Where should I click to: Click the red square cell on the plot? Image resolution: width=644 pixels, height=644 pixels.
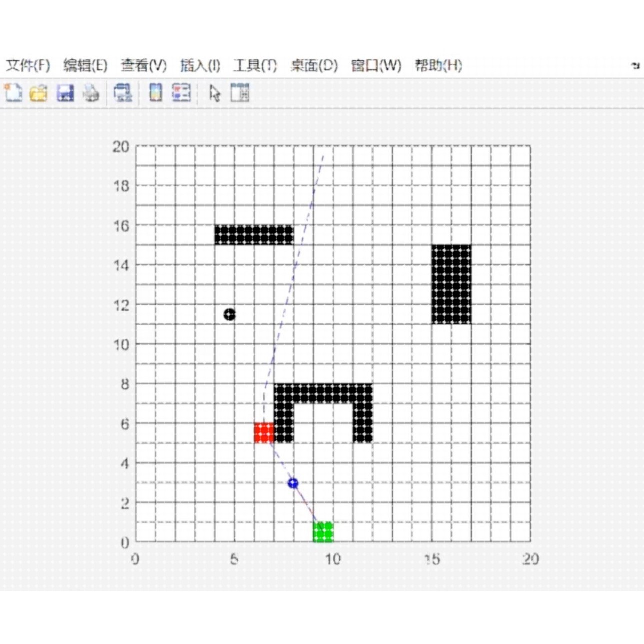click(x=264, y=433)
